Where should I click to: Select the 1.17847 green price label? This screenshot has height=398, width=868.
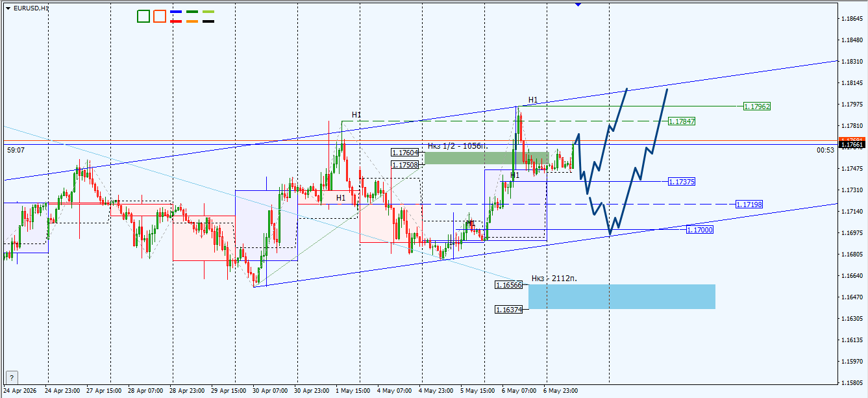point(682,121)
